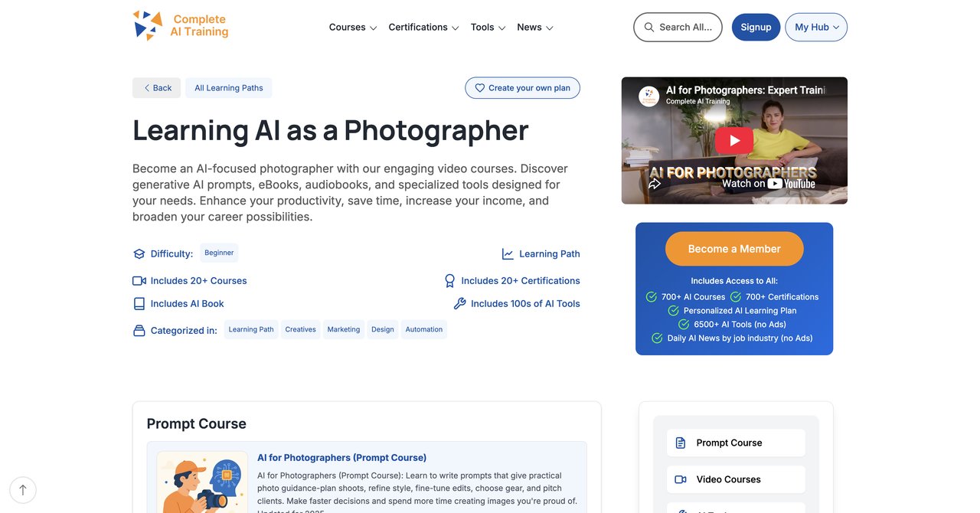
Task: Click the Includes 100s of AI Tools text
Action: pyautogui.click(x=525, y=304)
